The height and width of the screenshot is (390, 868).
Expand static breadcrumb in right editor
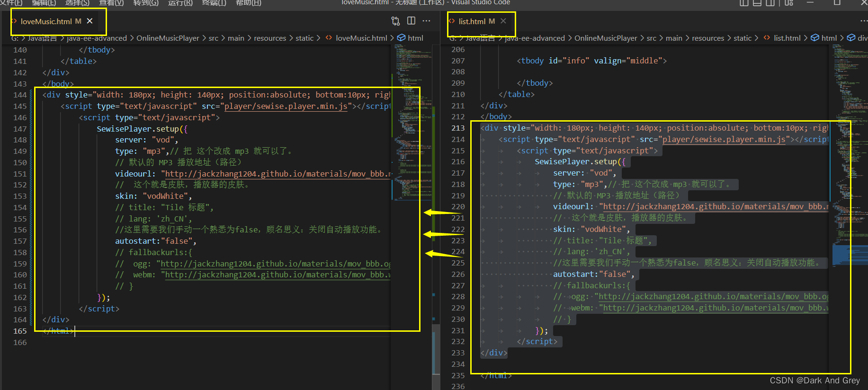coord(743,38)
